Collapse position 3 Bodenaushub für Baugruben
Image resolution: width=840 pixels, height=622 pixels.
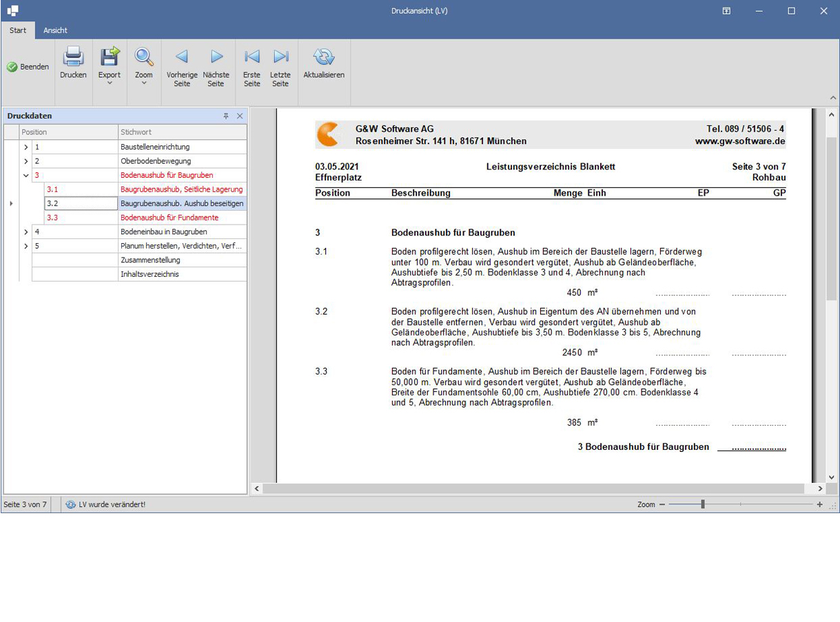(26, 175)
